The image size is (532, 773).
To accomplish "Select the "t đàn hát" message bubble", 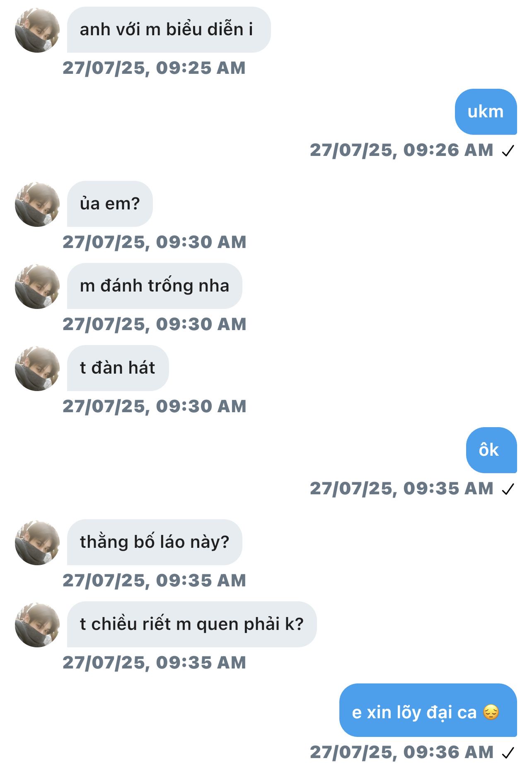I will [x=118, y=368].
